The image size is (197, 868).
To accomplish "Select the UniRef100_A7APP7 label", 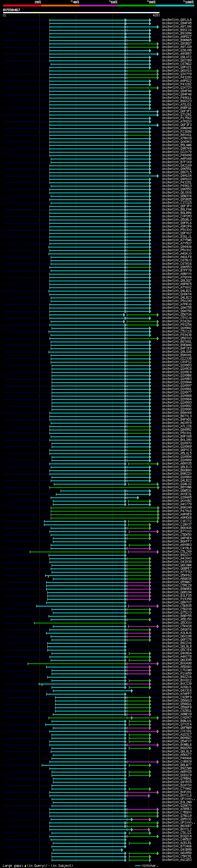I will (x=177, y=693).
